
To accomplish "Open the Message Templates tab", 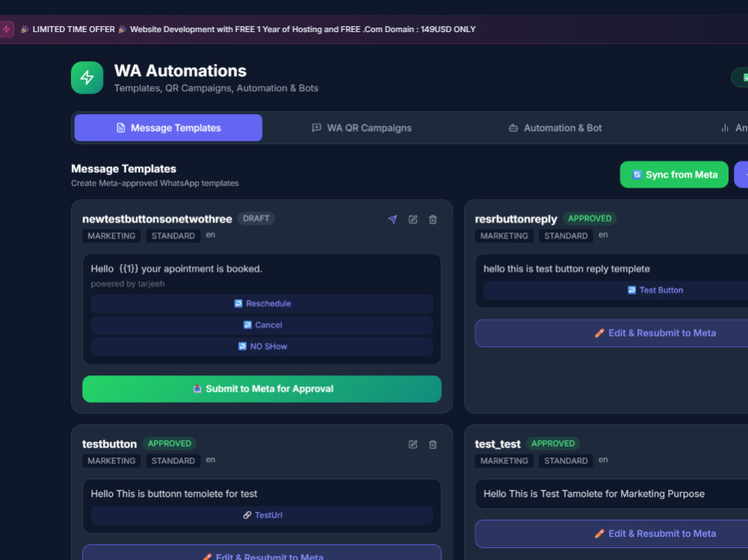I will coord(168,128).
